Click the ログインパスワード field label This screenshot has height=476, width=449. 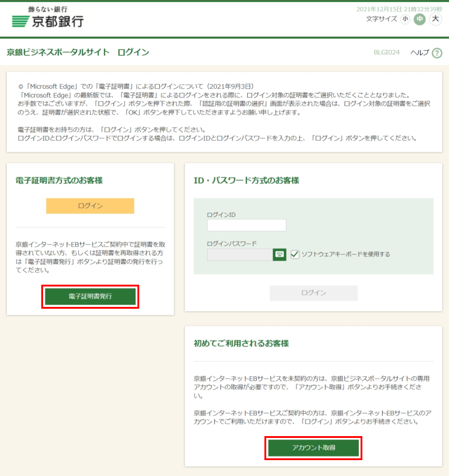coord(232,243)
